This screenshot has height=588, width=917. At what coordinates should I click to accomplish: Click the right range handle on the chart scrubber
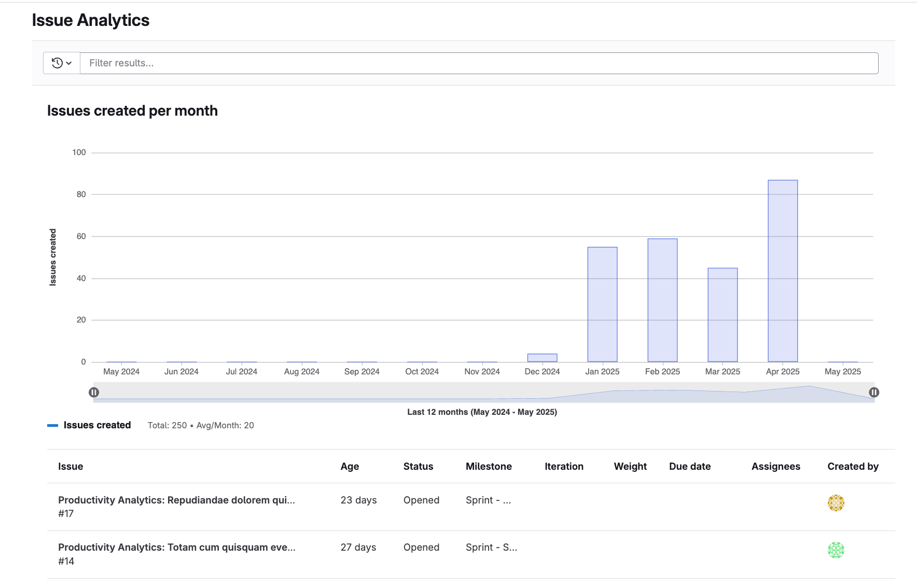tap(874, 393)
